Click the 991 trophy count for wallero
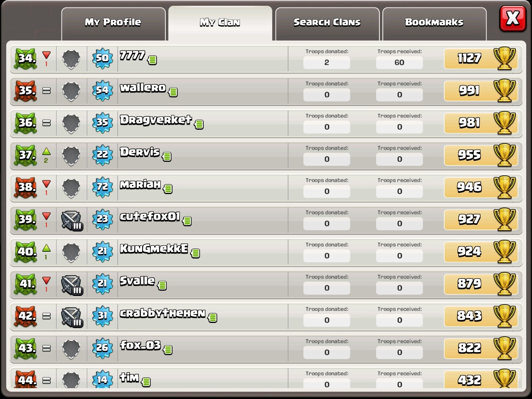The width and height of the screenshot is (532, 399). (469, 91)
